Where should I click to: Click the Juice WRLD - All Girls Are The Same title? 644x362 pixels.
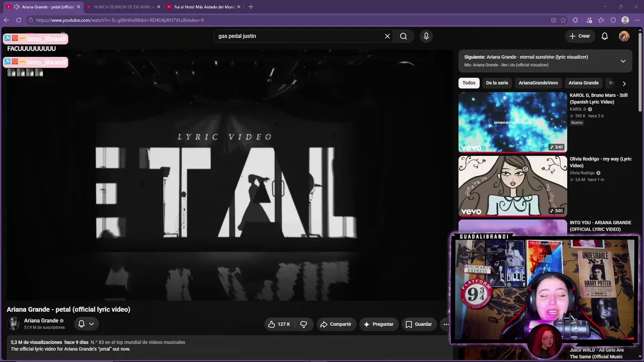click(x=597, y=353)
